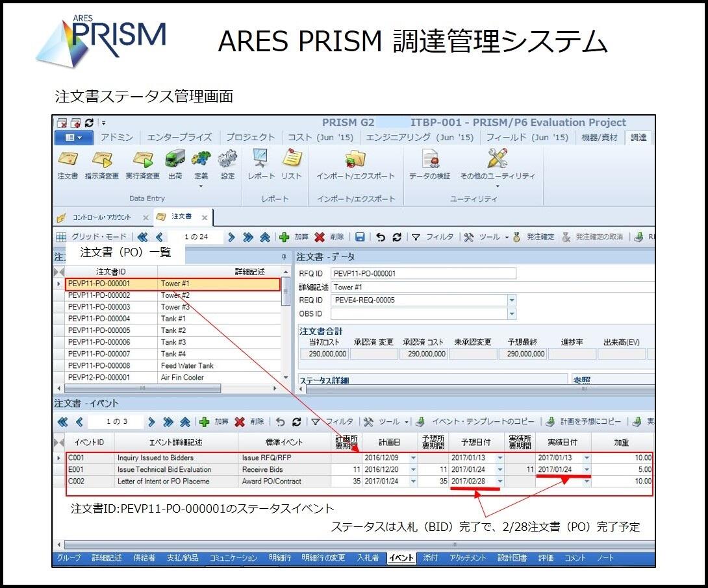708x588 pixels.
Task: Close the 注文書 document tab
Action: [x=205, y=217]
